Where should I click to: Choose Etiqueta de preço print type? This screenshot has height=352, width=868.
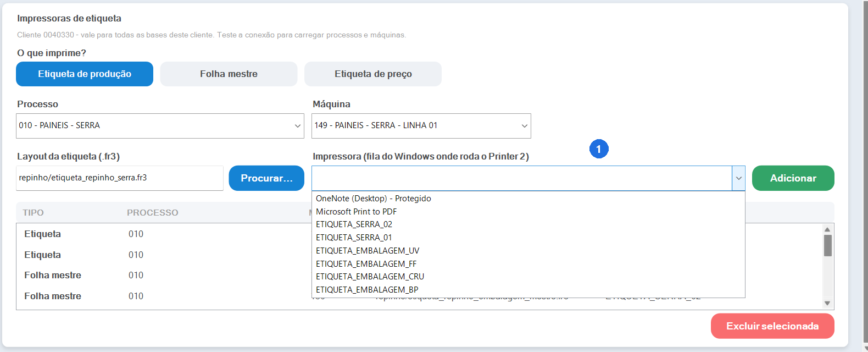tap(373, 74)
